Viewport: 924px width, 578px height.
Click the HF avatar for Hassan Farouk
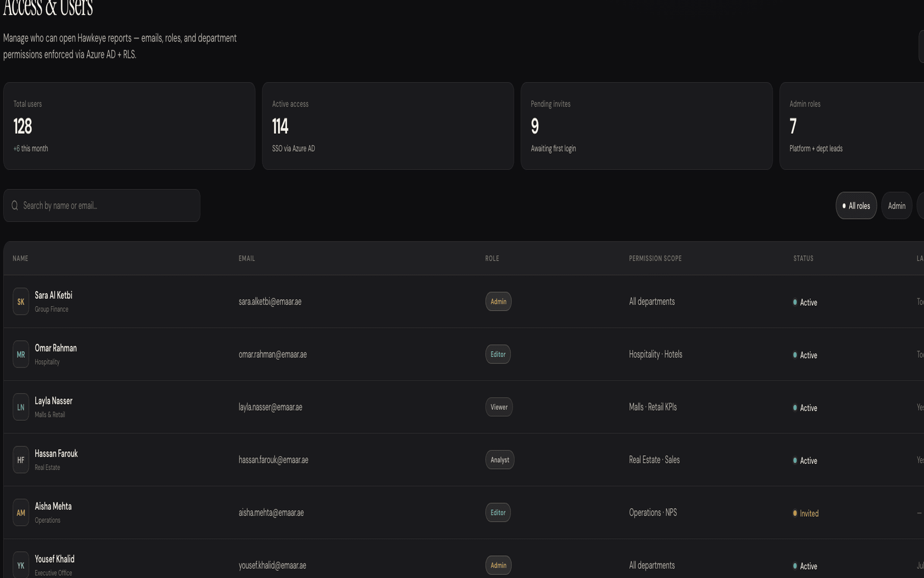pyautogui.click(x=21, y=460)
